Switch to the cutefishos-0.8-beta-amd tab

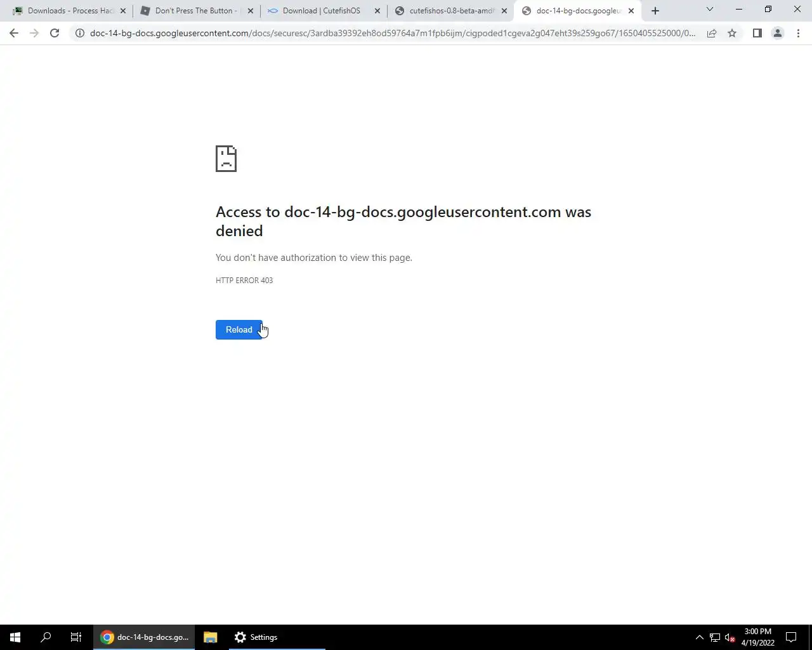pyautogui.click(x=450, y=11)
